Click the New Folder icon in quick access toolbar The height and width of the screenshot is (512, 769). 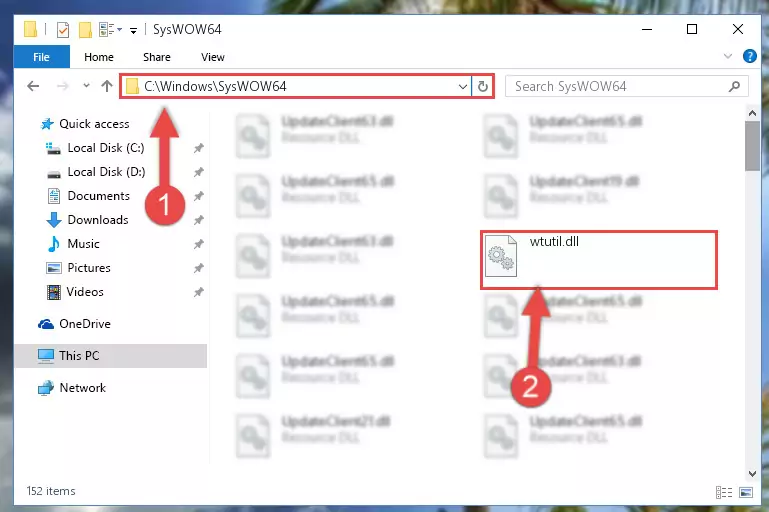[85, 30]
